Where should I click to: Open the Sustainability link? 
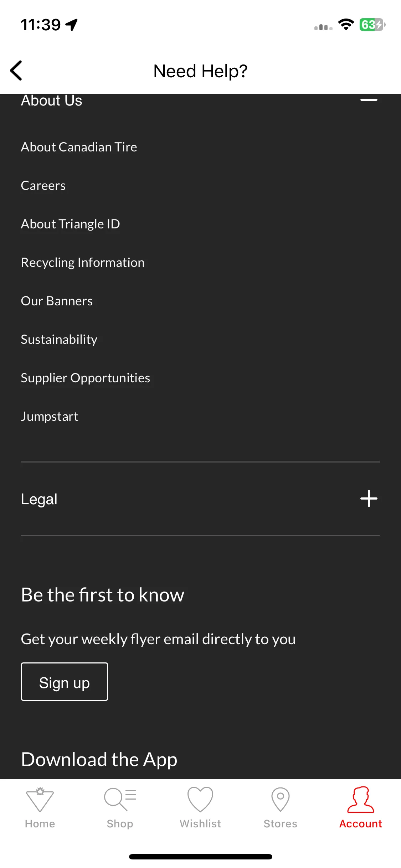coord(59,339)
